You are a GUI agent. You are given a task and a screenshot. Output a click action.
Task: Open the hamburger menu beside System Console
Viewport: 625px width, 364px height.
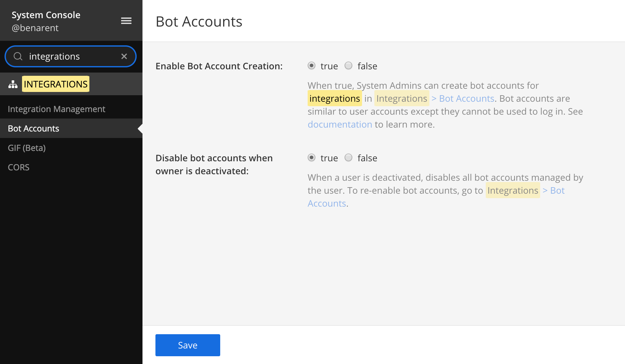pos(126,21)
